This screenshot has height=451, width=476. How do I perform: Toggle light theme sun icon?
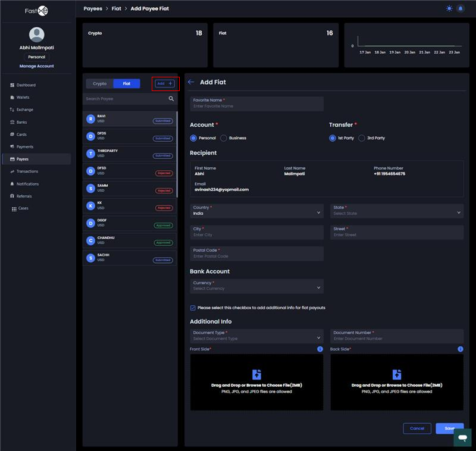point(449,9)
